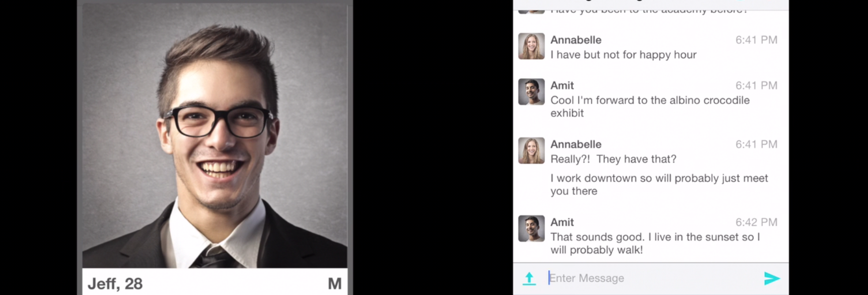Select the message "I have but not for happy hour"

[623, 55]
